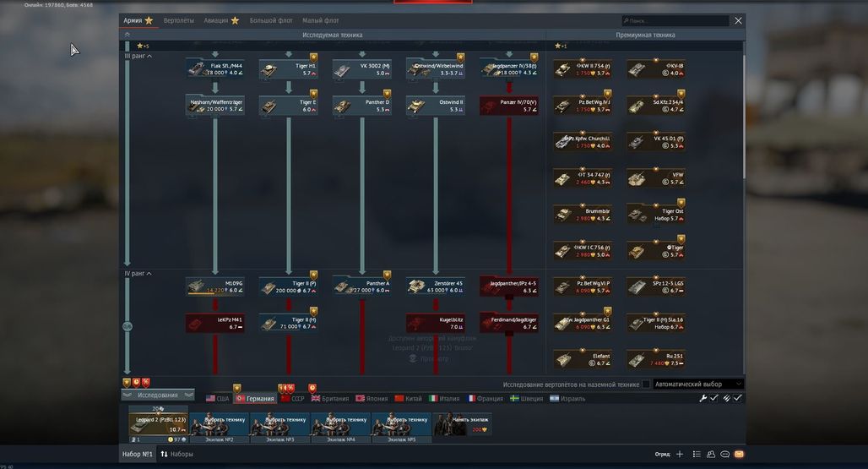This screenshot has height=469, width=868.
Task: Toggle helicopter research on ground vehicles checkbox
Action: point(645,384)
